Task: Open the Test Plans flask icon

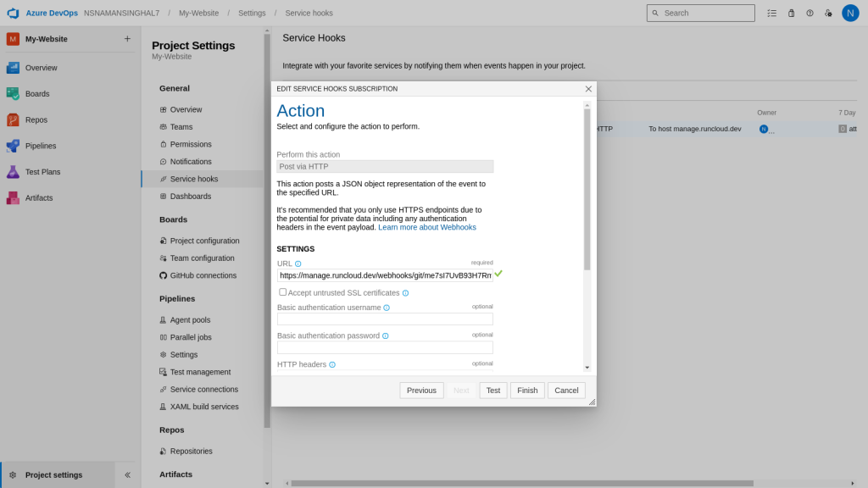Action: [x=13, y=171]
